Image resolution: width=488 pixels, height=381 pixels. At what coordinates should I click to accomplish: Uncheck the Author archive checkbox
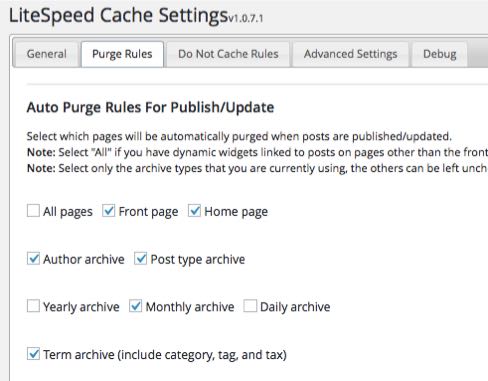pos(33,259)
